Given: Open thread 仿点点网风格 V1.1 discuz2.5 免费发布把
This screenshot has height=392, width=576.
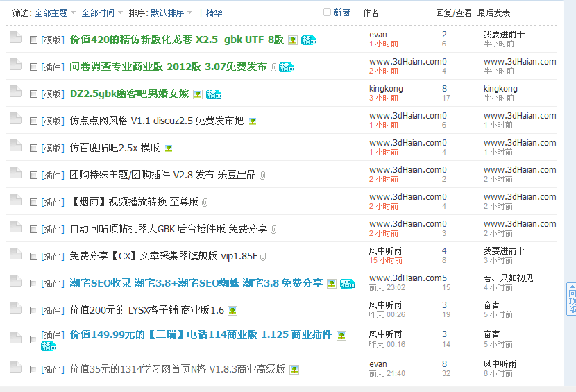Looking at the screenshot, I should 156,121.
